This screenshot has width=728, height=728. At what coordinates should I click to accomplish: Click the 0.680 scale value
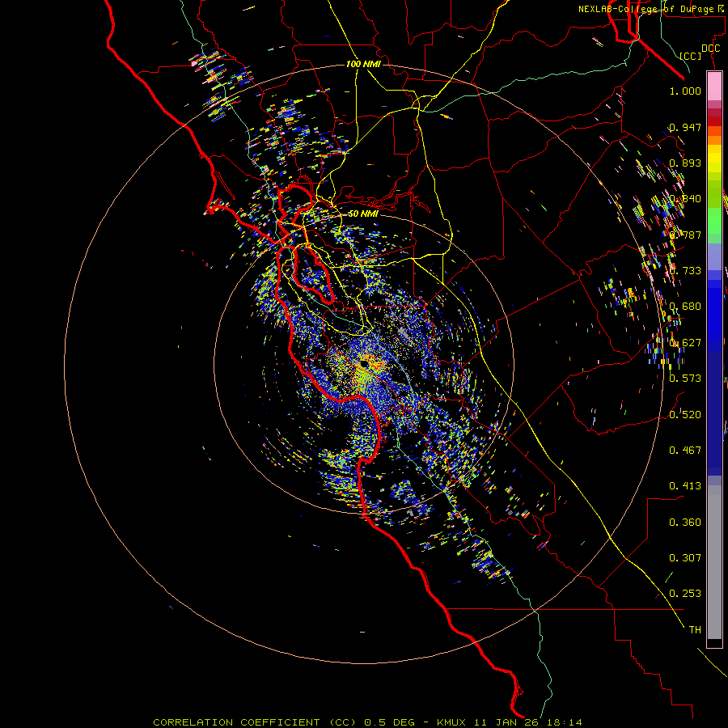[x=685, y=307]
